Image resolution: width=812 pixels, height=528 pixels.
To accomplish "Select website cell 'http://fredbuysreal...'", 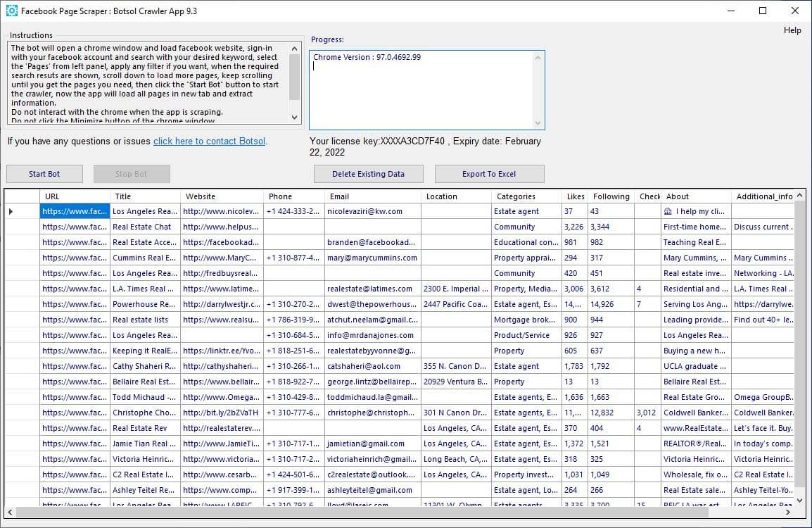I will 222,274.
